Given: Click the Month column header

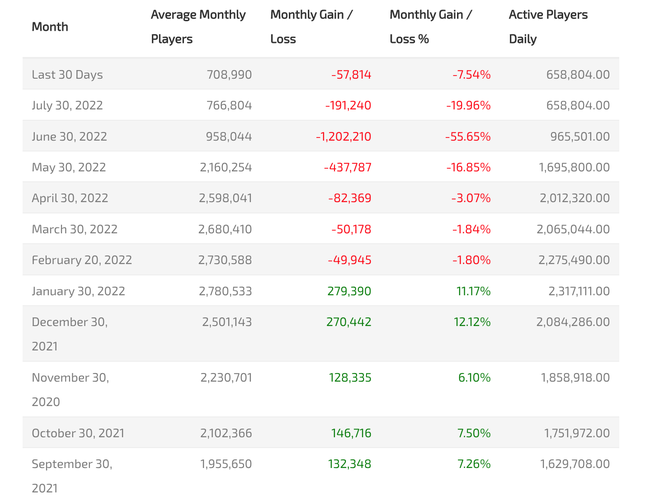Looking at the screenshot, I should pyautogui.click(x=50, y=27).
